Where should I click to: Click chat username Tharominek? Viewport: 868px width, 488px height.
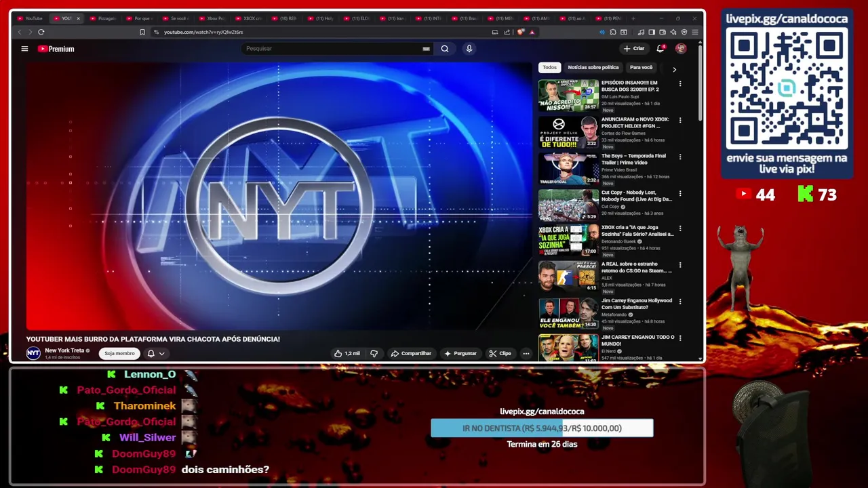click(144, 406)
